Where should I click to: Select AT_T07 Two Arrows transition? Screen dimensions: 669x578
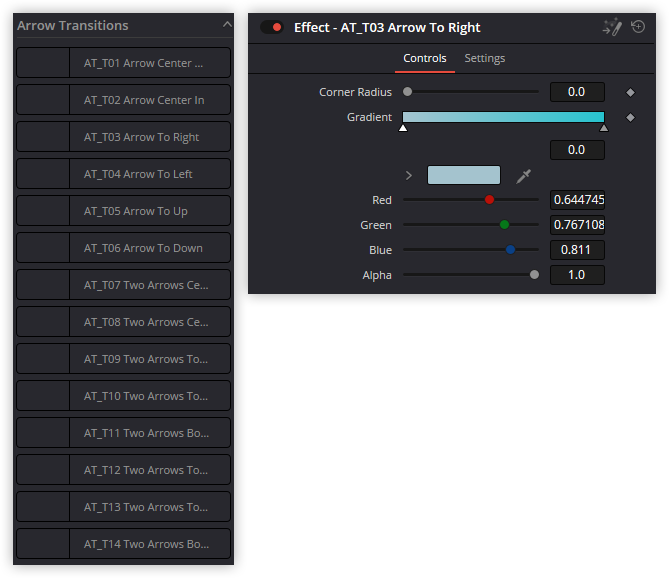tap(124, 285)
